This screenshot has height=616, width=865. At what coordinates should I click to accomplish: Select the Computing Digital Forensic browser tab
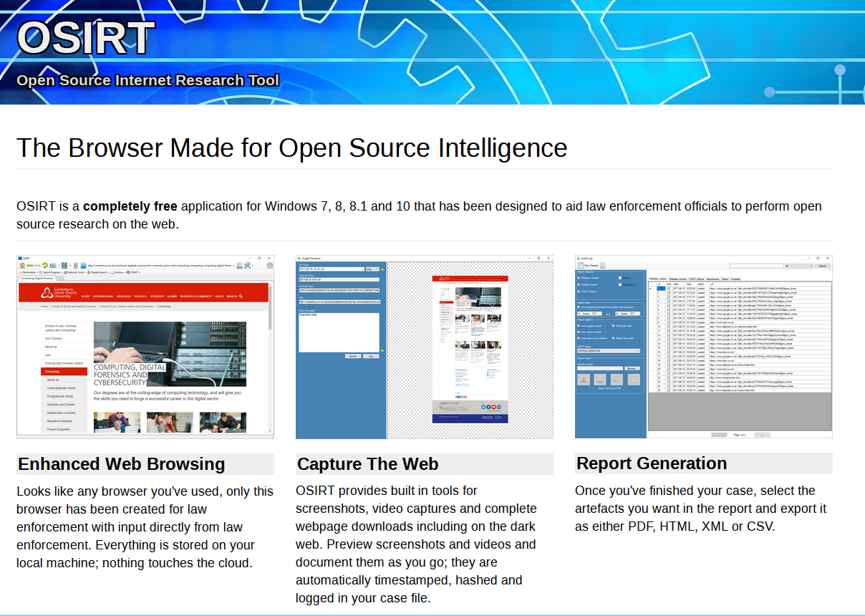pos(37,278)
